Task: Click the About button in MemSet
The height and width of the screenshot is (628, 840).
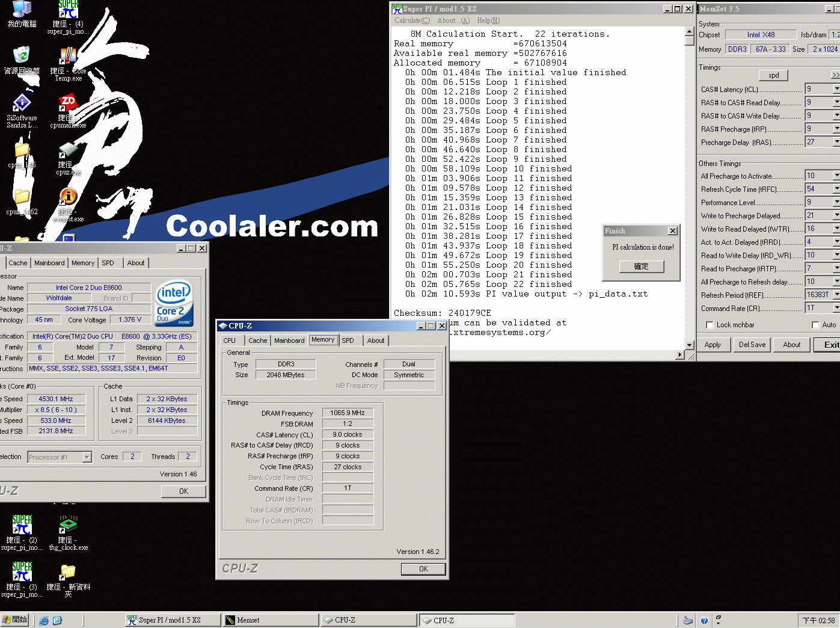Action: point(792,345)
